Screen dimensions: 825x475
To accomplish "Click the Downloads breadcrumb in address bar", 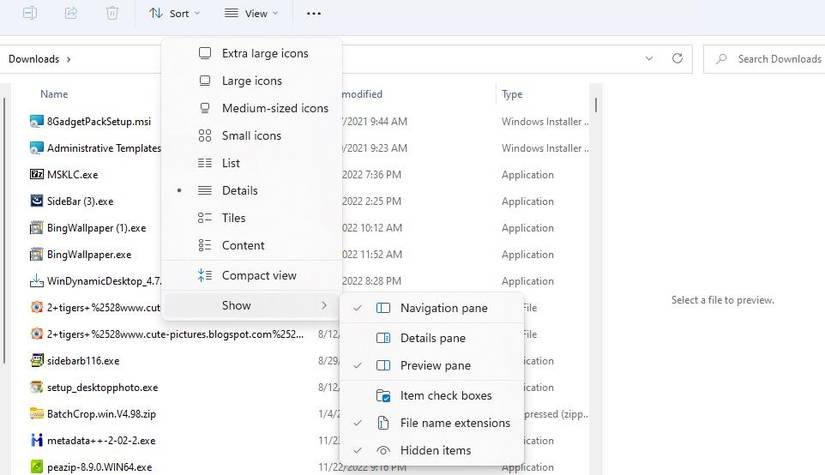I will point(34,59).
